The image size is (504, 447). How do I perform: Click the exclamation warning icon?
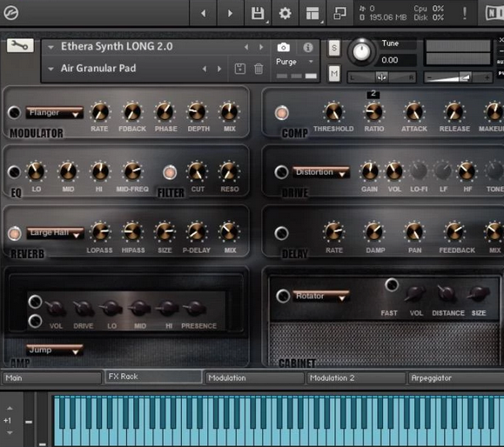[x=465, y=13]
